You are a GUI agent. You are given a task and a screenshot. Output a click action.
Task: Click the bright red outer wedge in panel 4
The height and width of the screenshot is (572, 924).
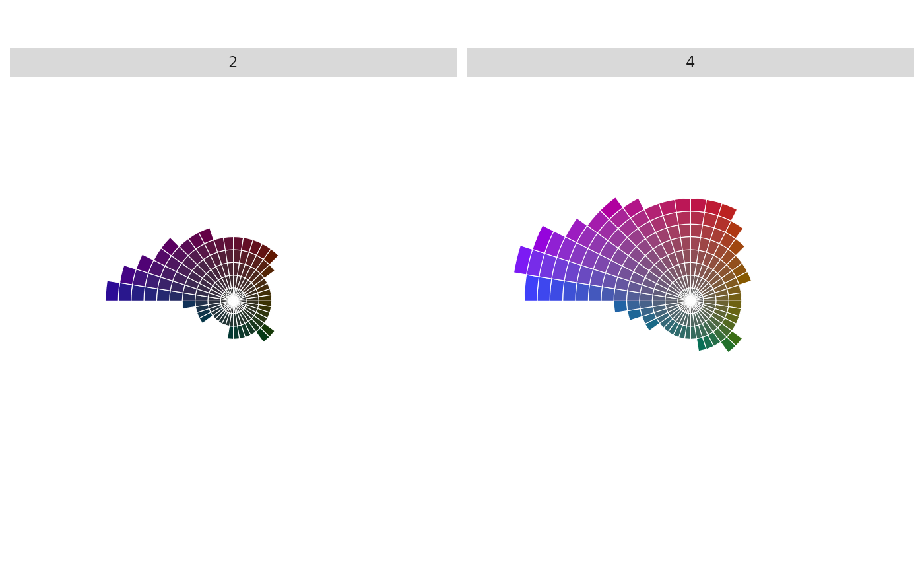coord(727,212)
